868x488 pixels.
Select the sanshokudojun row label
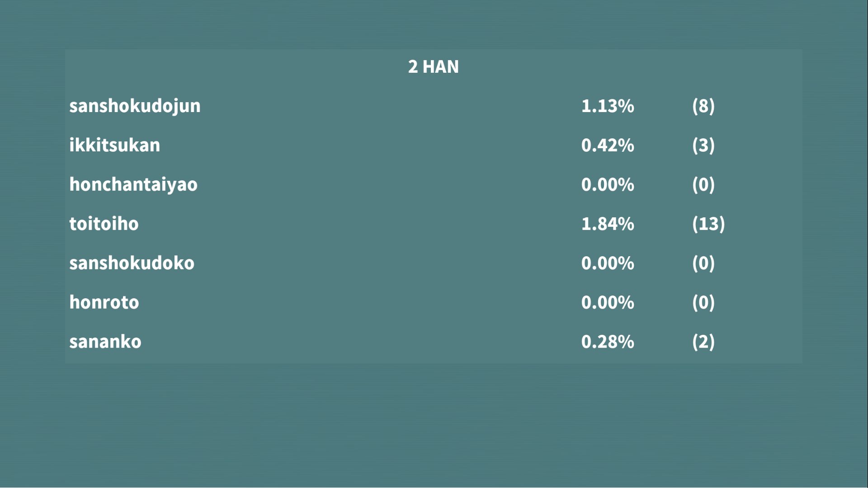(x=135, y=106)
